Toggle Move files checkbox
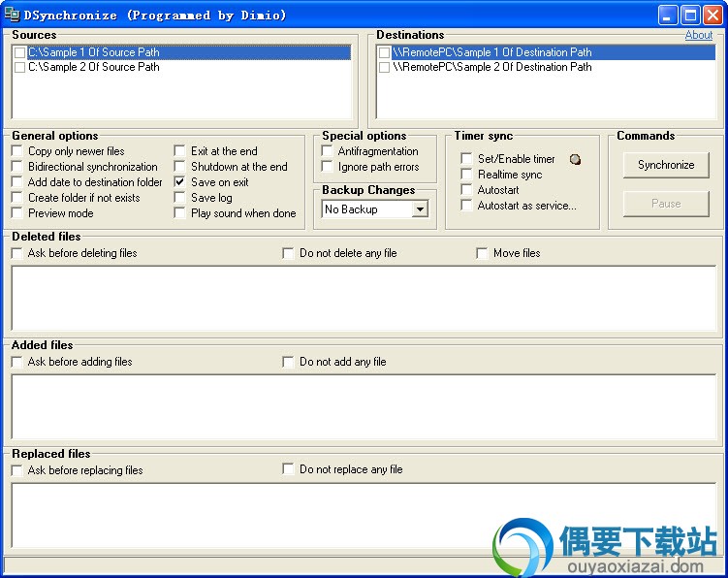Image resolution: width=728 pixels, height=578 pixels. (x=482, y=253)
